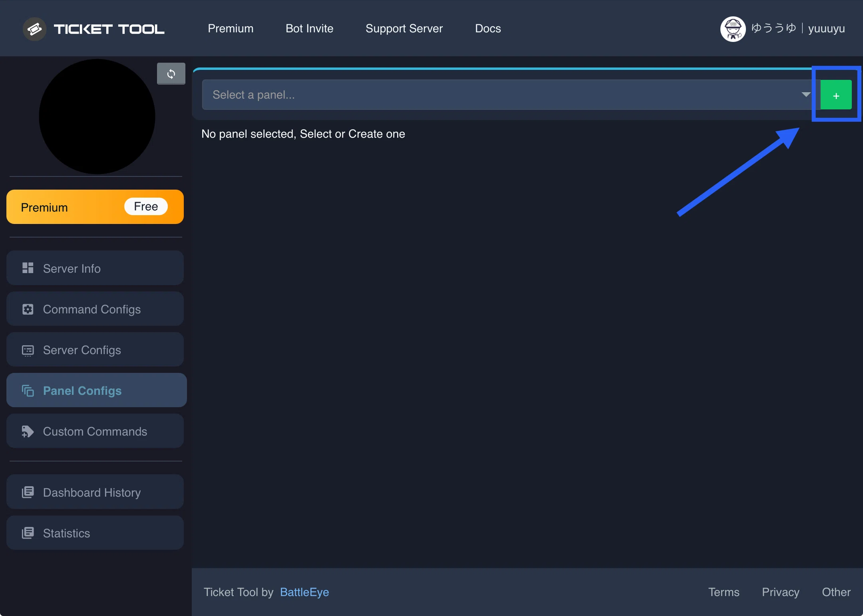863x616 pixels.
Task: Click the user avatar in the header
Action: (733, 29)
